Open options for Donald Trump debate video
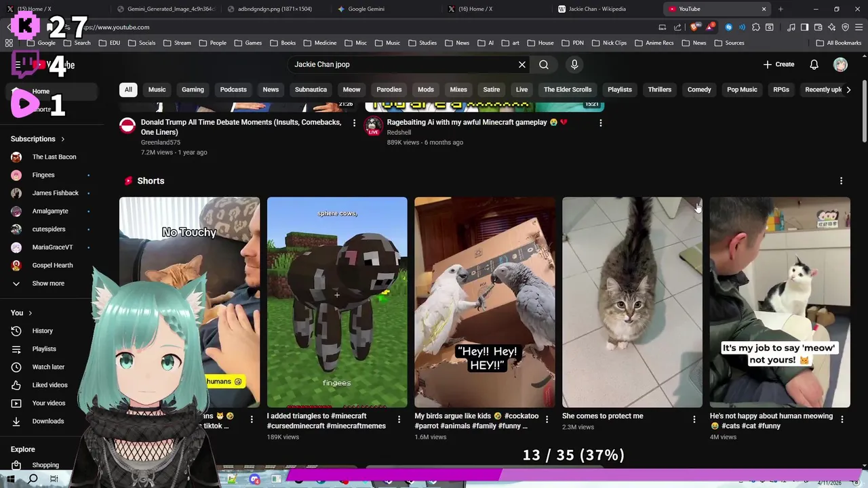 pyautogui.click(x=354, y=123)
